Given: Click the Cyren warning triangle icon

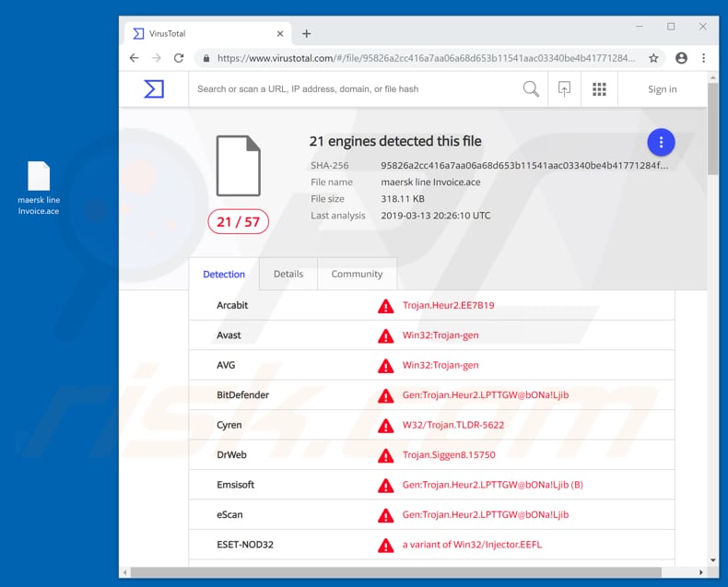Looking at the screenshot, I should click(x=385, y=426).
